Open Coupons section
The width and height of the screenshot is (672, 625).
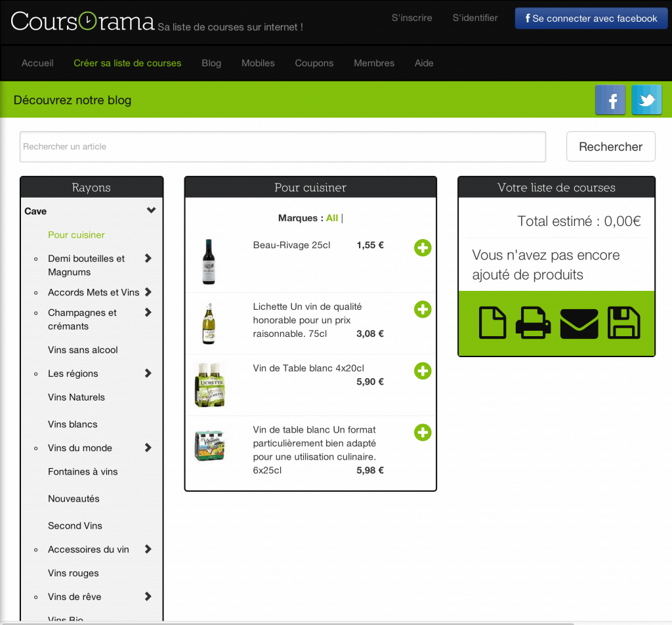click(x=314, y=63)
